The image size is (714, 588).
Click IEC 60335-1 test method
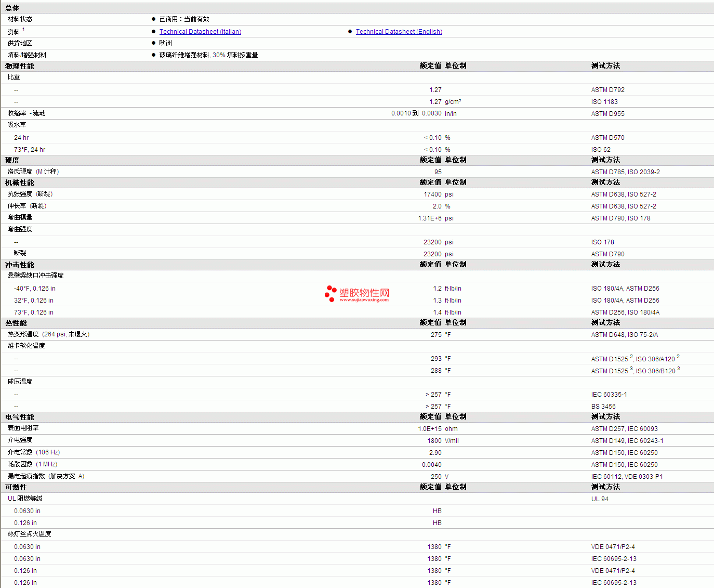[609, 395]
